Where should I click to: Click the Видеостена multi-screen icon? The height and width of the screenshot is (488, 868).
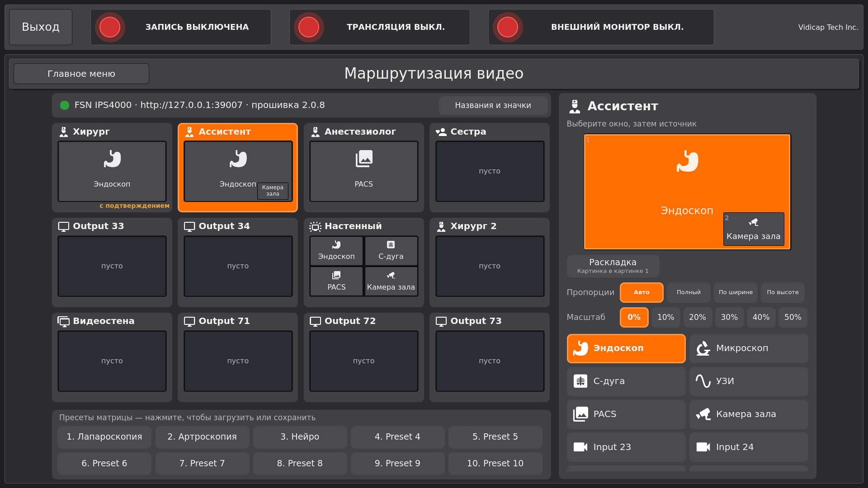tap(64, 322)
